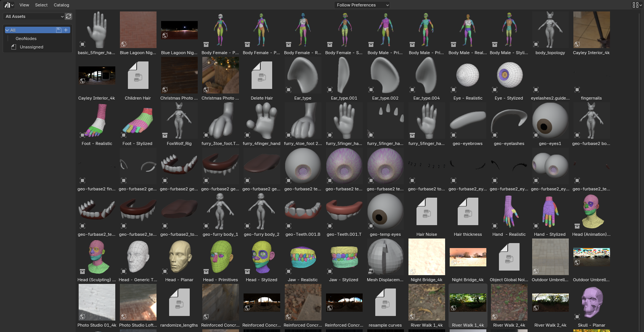The height and width of the screenshot is (332, 644).
Task: Open the All Assets library dropdown
Action: point(34,16)
